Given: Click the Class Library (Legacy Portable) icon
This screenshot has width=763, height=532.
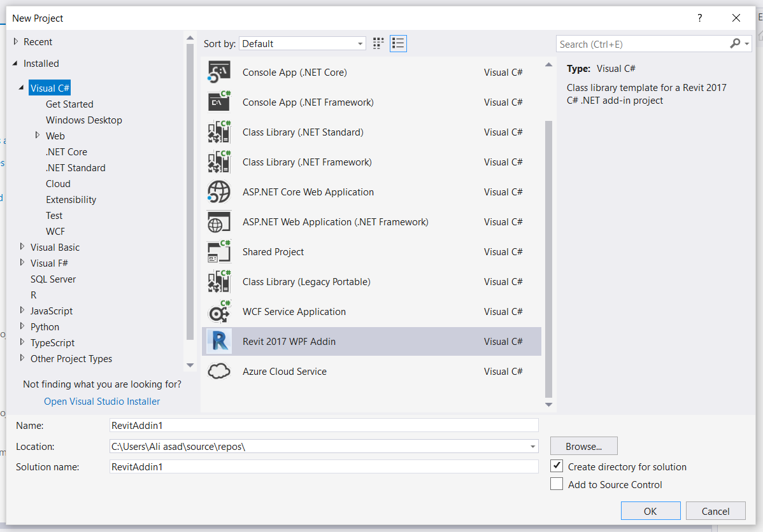Looking at the screenshot, I should (219, 281).
